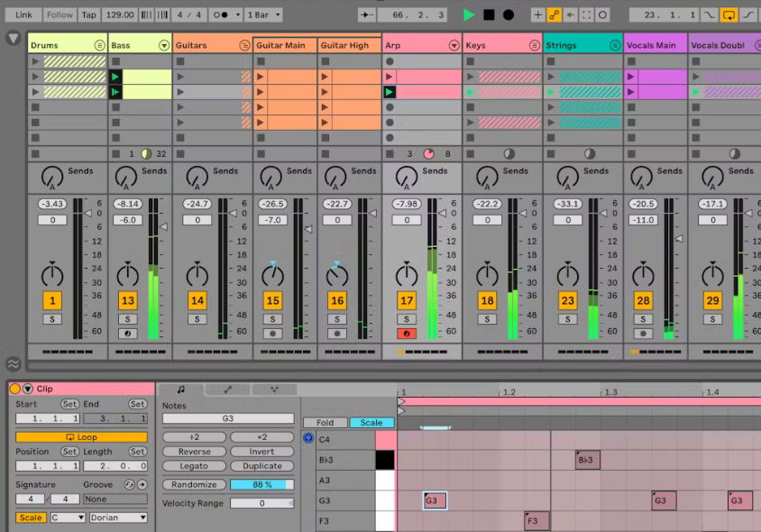Toggle the Follow playback icon beside position
Image resolution: width=761 pixels, height=532 pixels.
[x=366, y=15]
